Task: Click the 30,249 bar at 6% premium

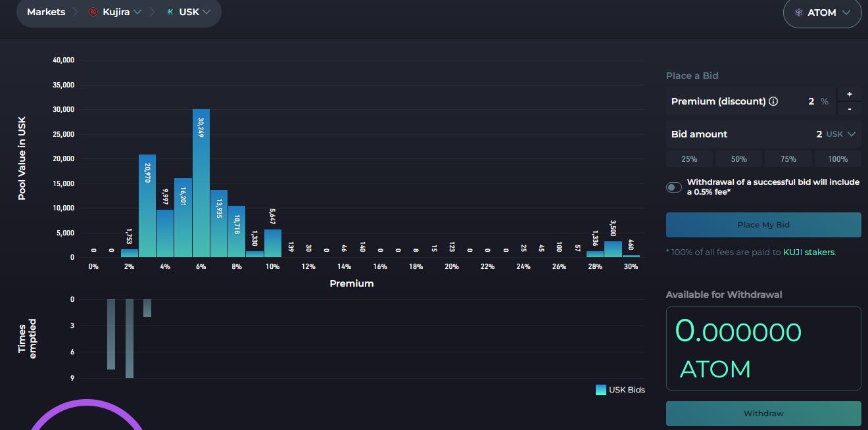Action: (x=201, y=183)
